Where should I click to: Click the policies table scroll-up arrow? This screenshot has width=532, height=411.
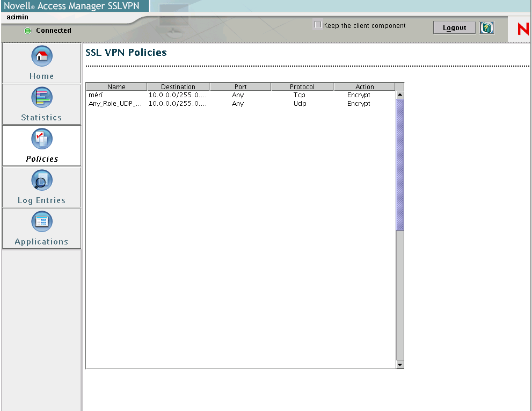pyautogui.click(x=400, y=95)
